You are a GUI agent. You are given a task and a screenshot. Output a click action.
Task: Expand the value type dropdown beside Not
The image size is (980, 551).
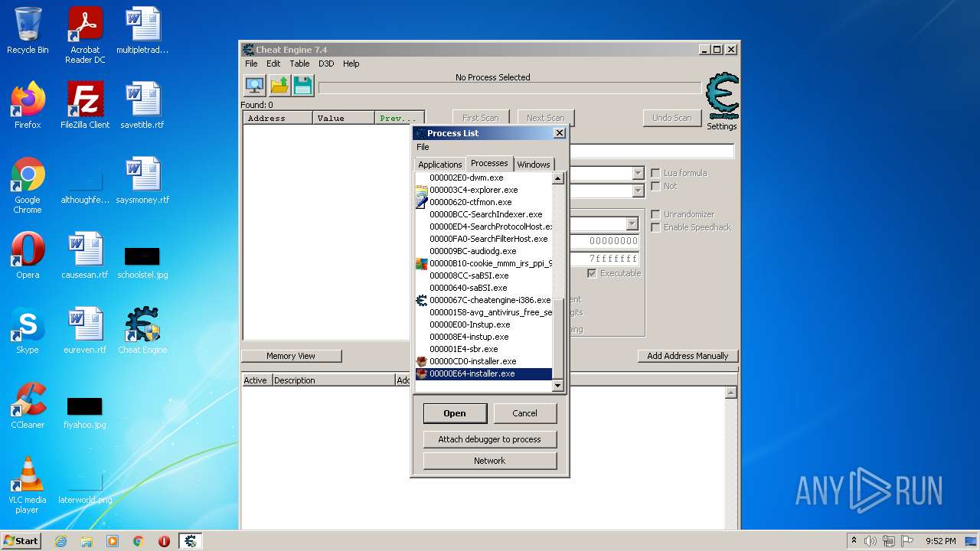pos(639,191)
